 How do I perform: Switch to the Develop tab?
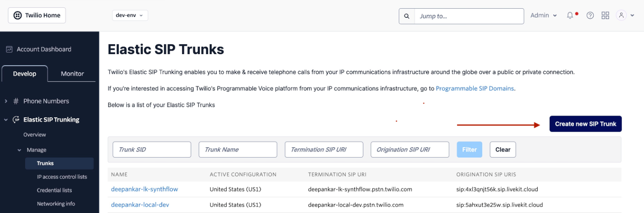point(25,74)
